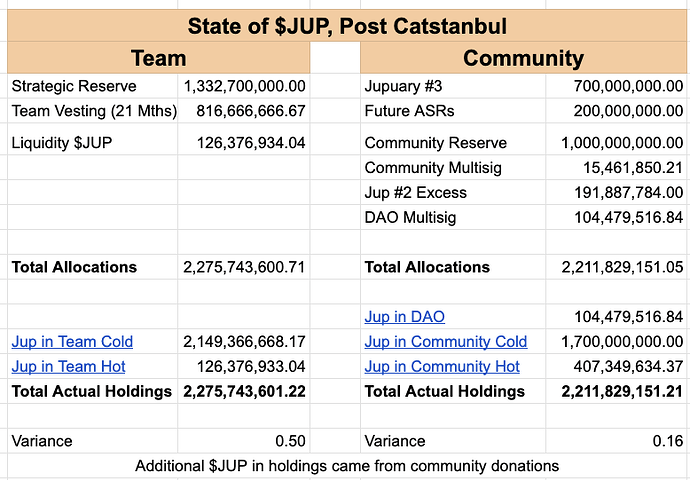Screen dimensions: 690x480
Task: Click the Team Vesting (21 Mths) cell
Action: (94, 111)
